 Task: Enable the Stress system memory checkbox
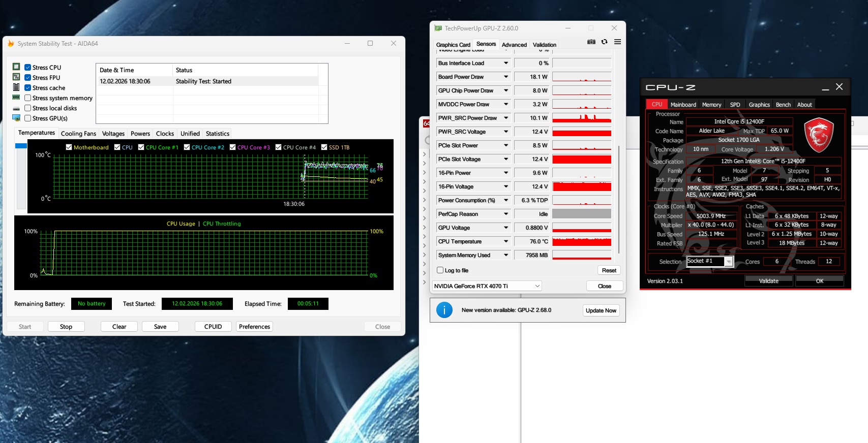pyautogui.click(x=28, y=98)
